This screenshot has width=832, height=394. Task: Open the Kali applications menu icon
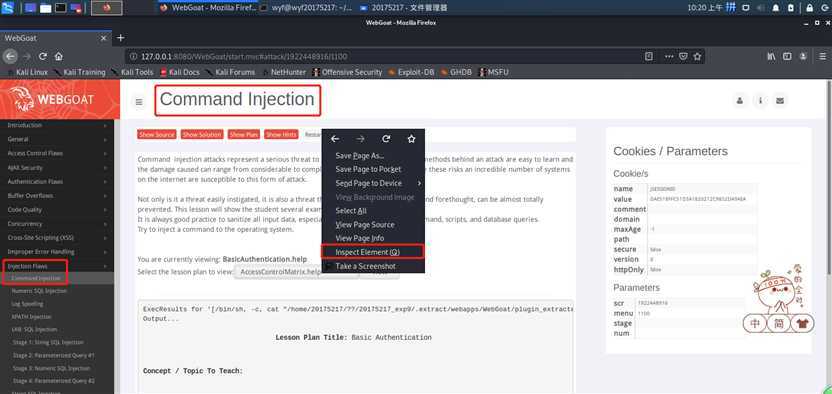tap(8, 7)
